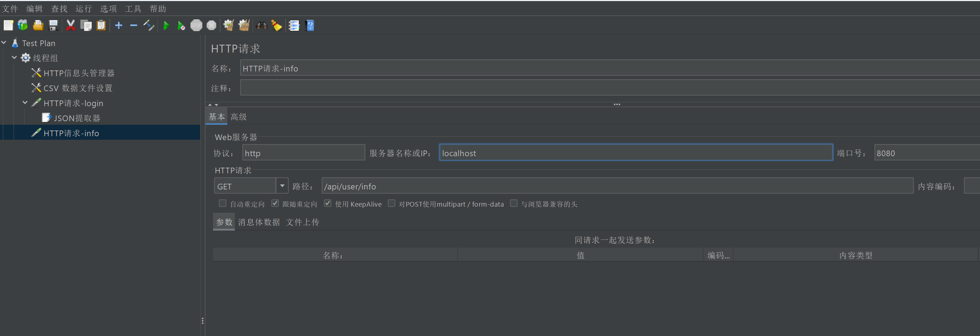Click the 值 column header
The width and height of the screenshot is (980, 336).
580,255
